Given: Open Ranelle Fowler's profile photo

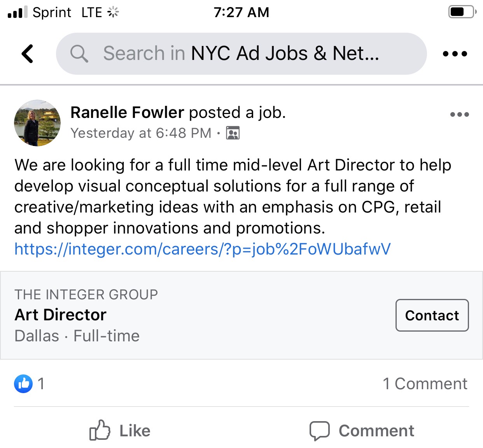Looking at the screenshot, I should coord(37,123).
